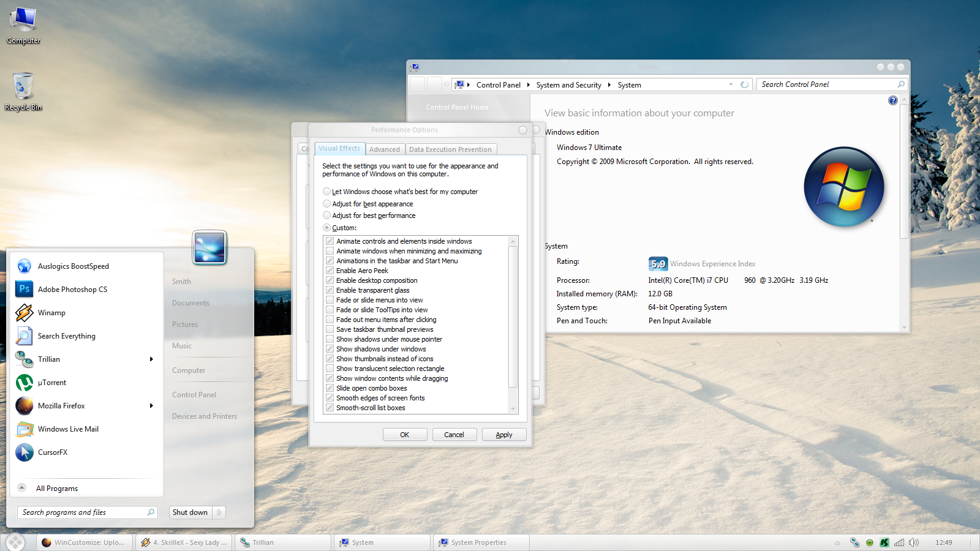Open µTorrent from the Start menu
Screen dimensions: 980x551
click(x=52, y=383)
